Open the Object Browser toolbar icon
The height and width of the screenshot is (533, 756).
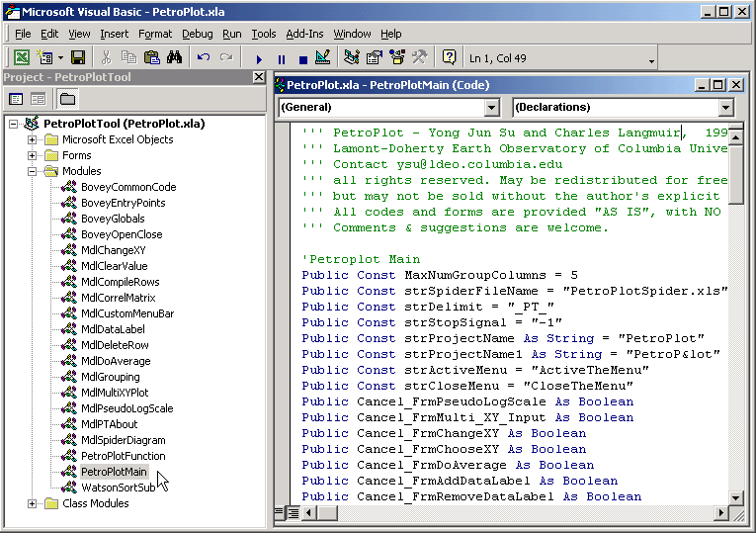tap(397, 58)
